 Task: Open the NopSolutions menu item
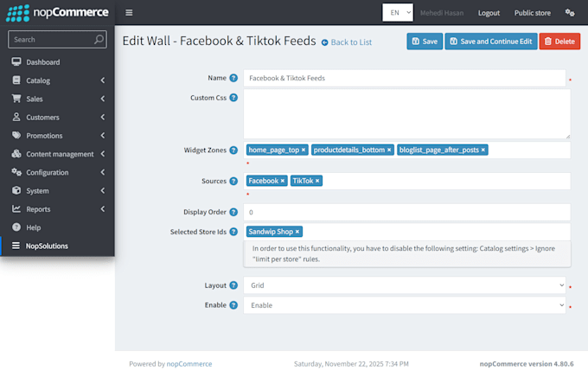(57, 246)
